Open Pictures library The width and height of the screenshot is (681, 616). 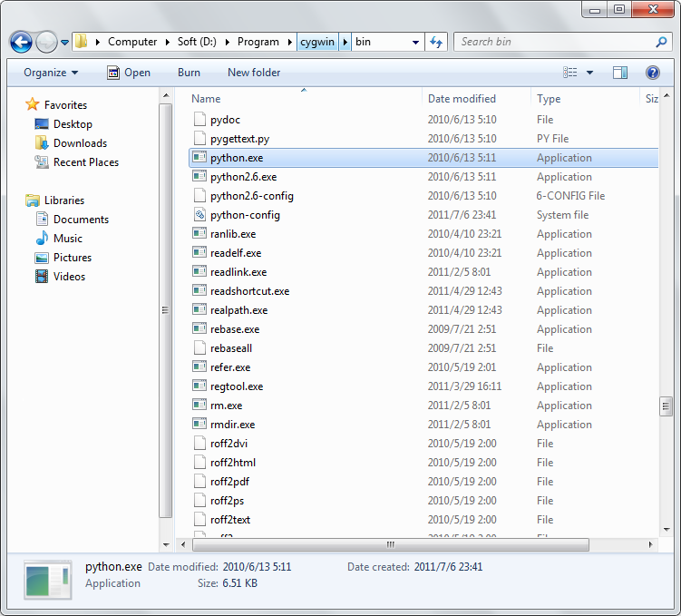point(73,258)
